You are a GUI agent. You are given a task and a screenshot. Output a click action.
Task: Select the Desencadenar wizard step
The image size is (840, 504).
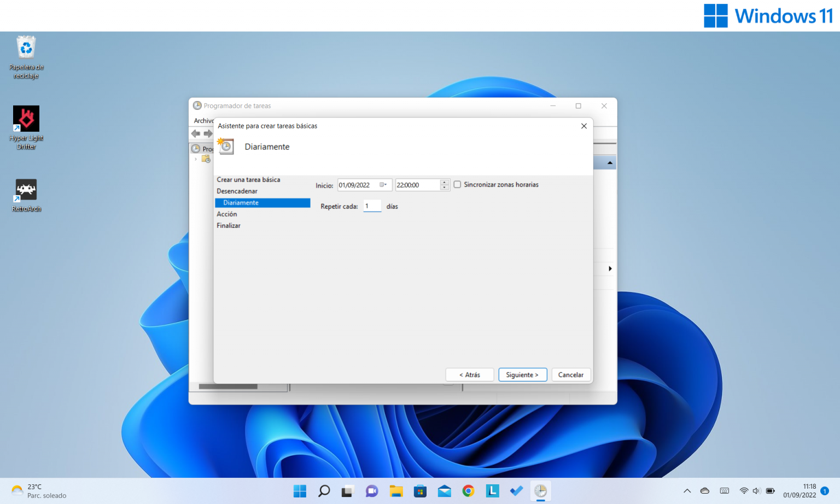click(x=237, y=191)
